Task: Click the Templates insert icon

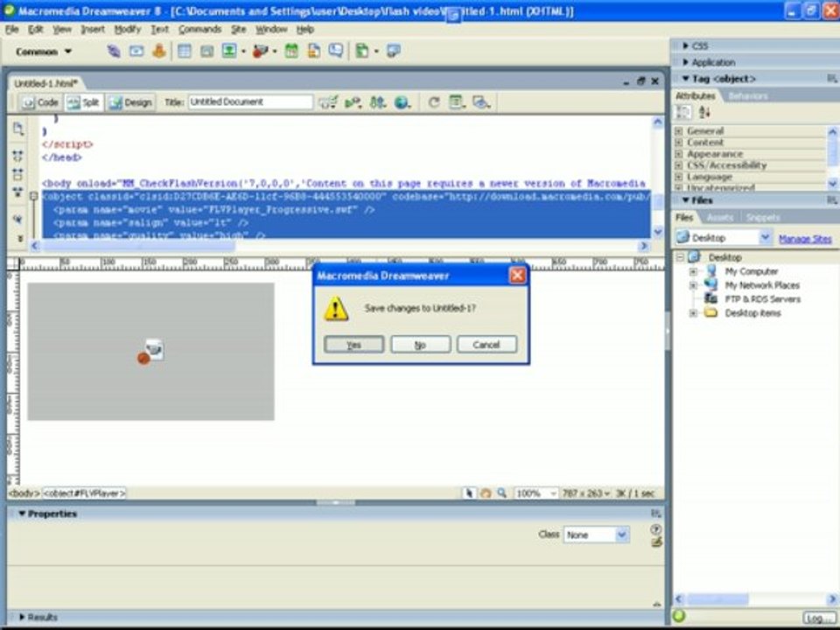Action: [362, 52]
